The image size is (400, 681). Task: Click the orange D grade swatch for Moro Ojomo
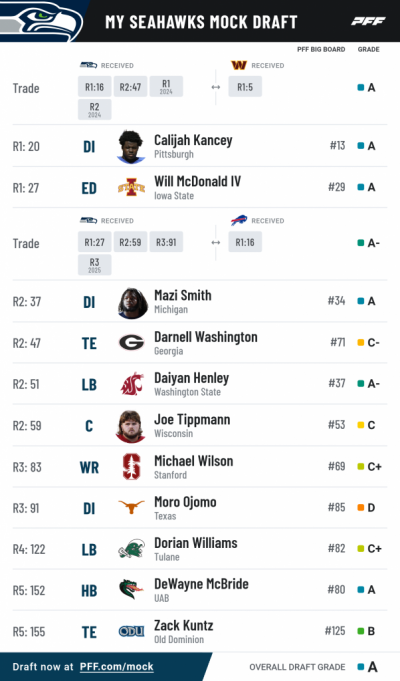coord(360,507)
